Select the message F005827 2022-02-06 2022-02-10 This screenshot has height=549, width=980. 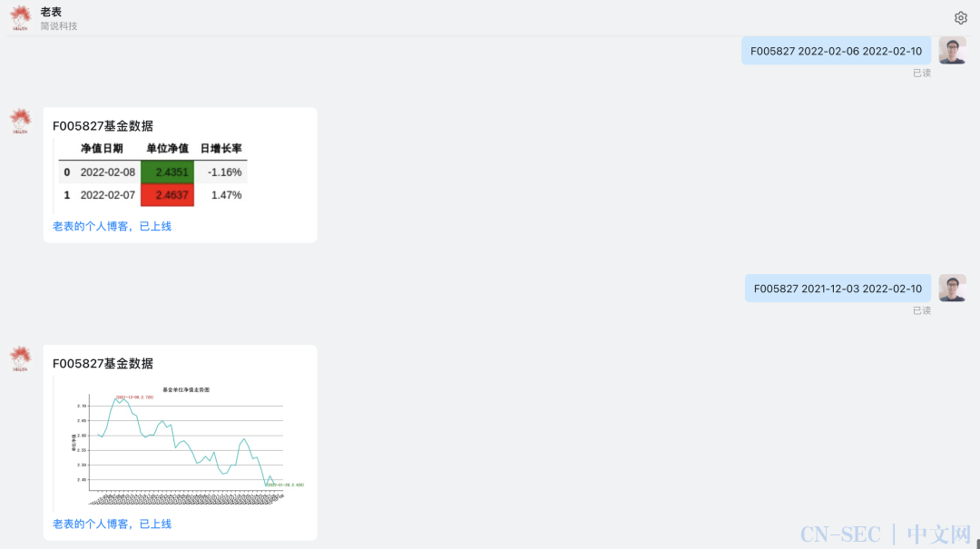tap(837, 52)
